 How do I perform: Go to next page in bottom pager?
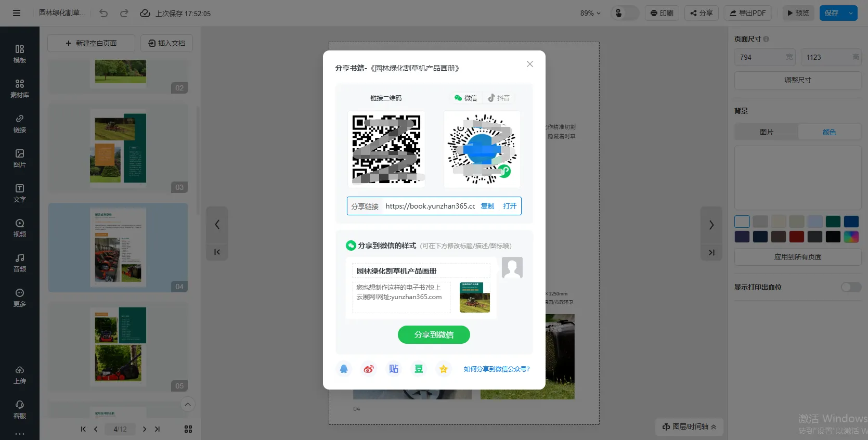coord(145,429)
